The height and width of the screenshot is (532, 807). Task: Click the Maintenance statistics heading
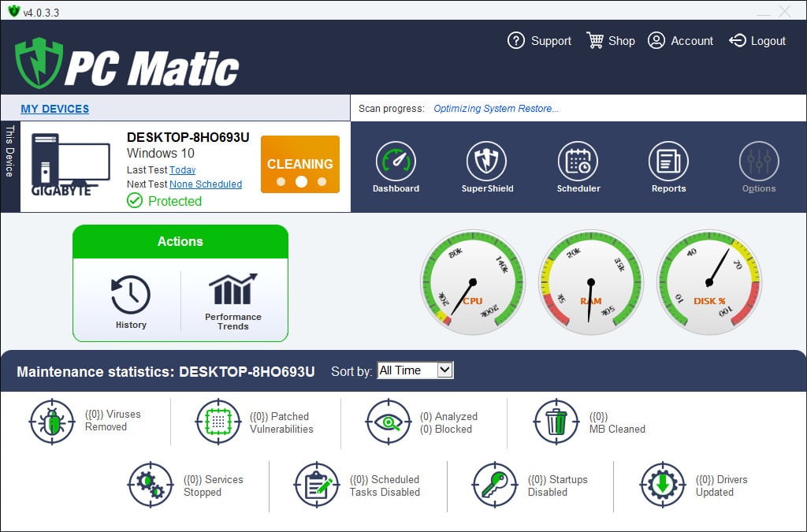tap(165, 371)
